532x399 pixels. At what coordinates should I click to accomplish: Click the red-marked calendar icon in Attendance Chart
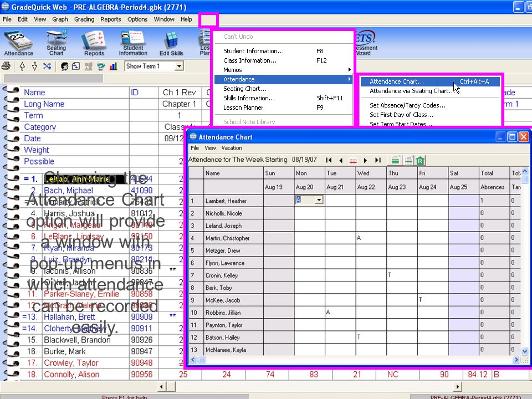coord(353,160)
